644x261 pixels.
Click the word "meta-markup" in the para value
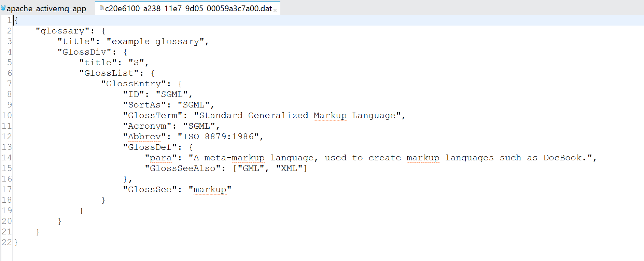pos(234,158)
